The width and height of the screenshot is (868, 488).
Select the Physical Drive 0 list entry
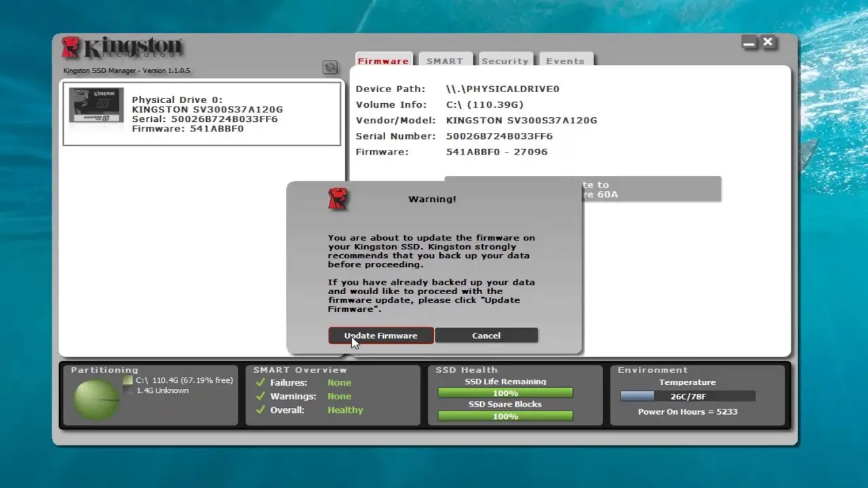[201, 114]
